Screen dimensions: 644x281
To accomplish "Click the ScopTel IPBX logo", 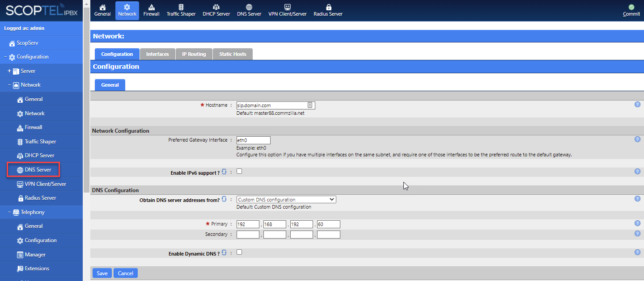I will [42, 10].
